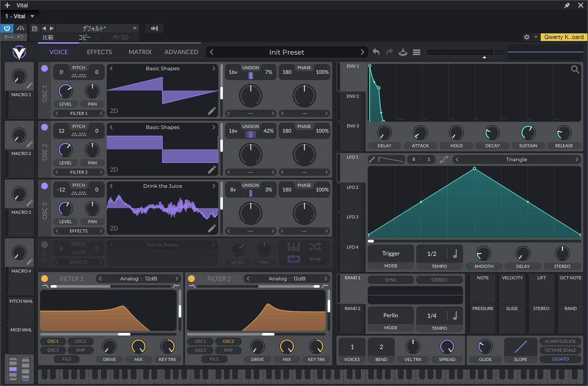Click the Filter 2 cutoff slider handle
The height and width of the screenshot is (386, 588).
click(268, 334)
